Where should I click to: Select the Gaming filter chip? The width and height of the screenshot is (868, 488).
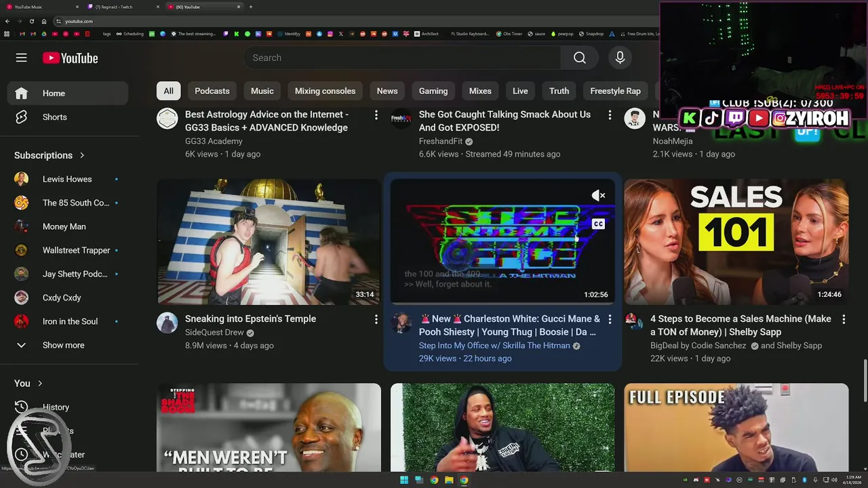(433, 91)
